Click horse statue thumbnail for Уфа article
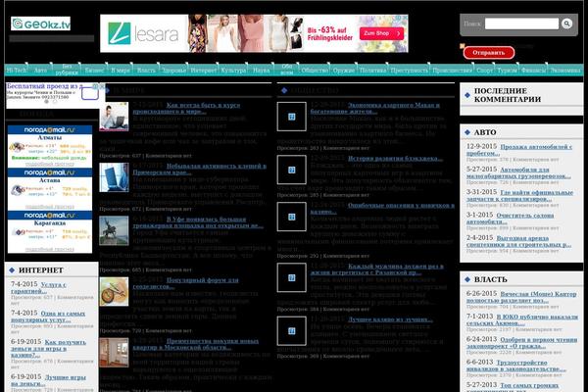The width and height of the screenshot is (588, 392). pyautogui.click(x=114, y=230)
